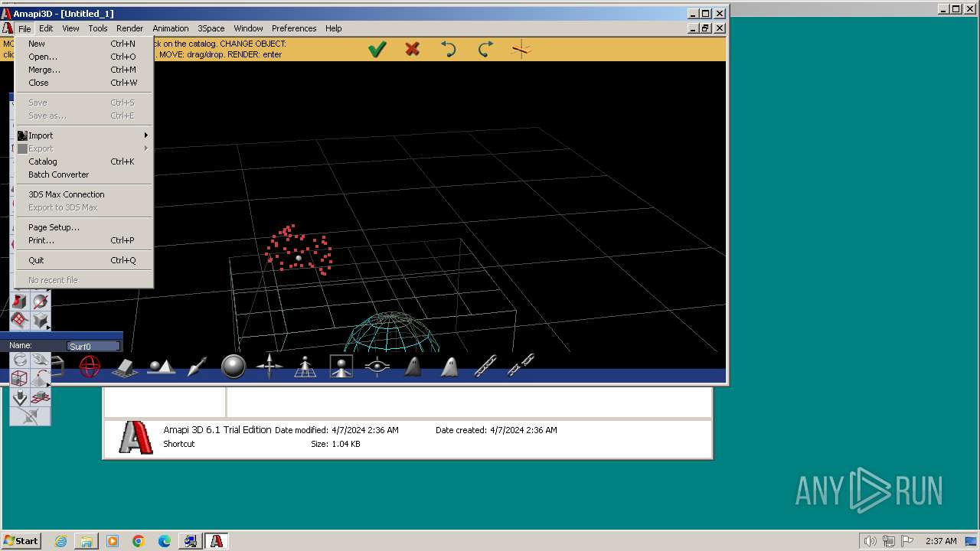The height and width of the screenshot is (551, 980).
Task: Select the cube on red grid tool
Action: pyautogui.click(x=41, y=397)
